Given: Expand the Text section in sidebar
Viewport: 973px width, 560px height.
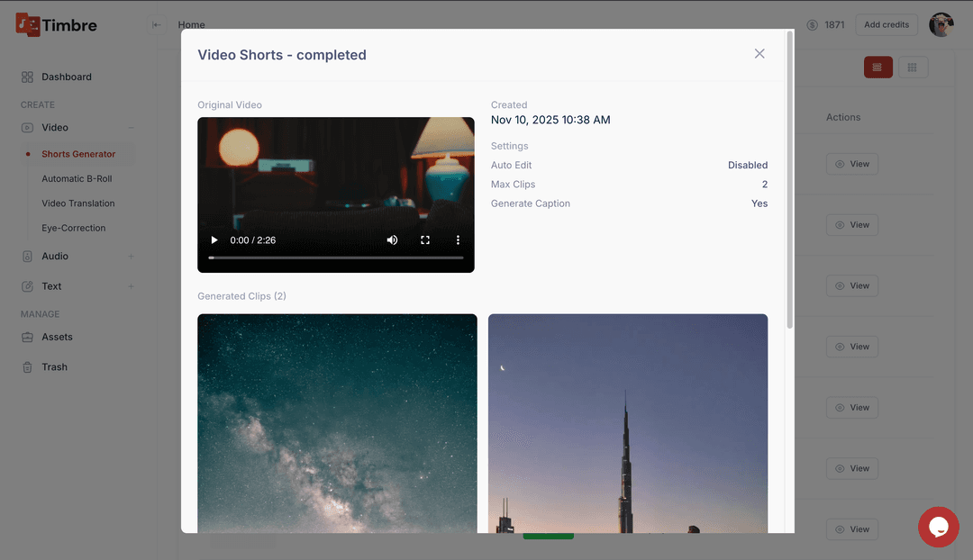Looking at the screenshot, I should [131, 286].
